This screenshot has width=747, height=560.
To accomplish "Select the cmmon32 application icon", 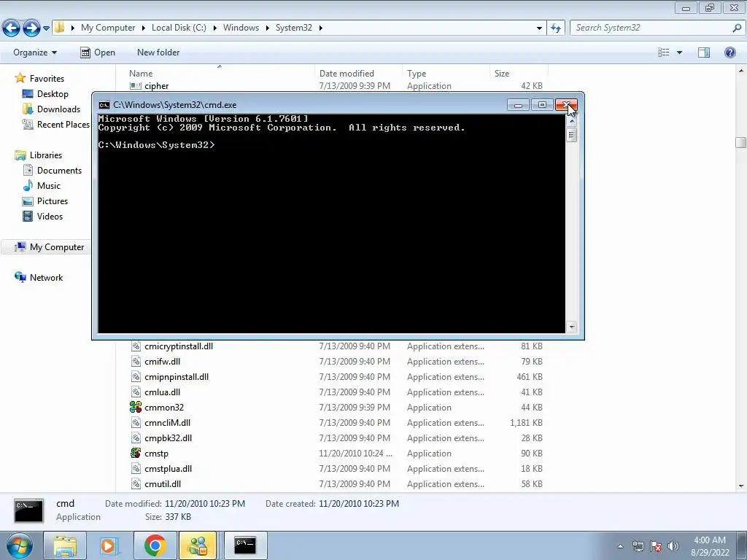I will (136, 407).
